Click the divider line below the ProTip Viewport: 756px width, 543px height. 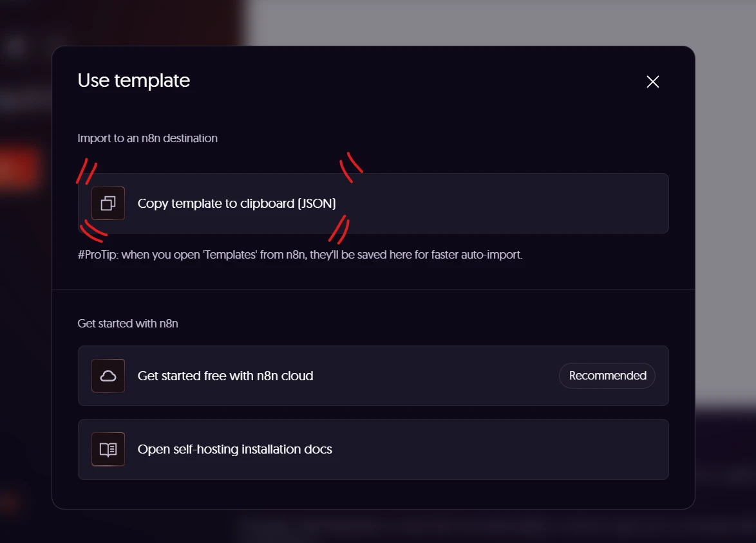coord(373,289)
